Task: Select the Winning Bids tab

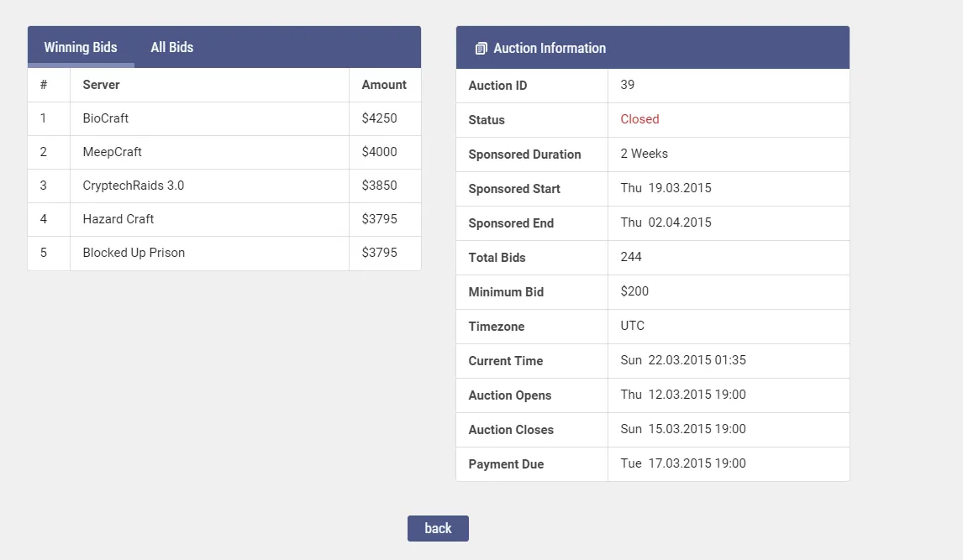Action: (81, 47)
